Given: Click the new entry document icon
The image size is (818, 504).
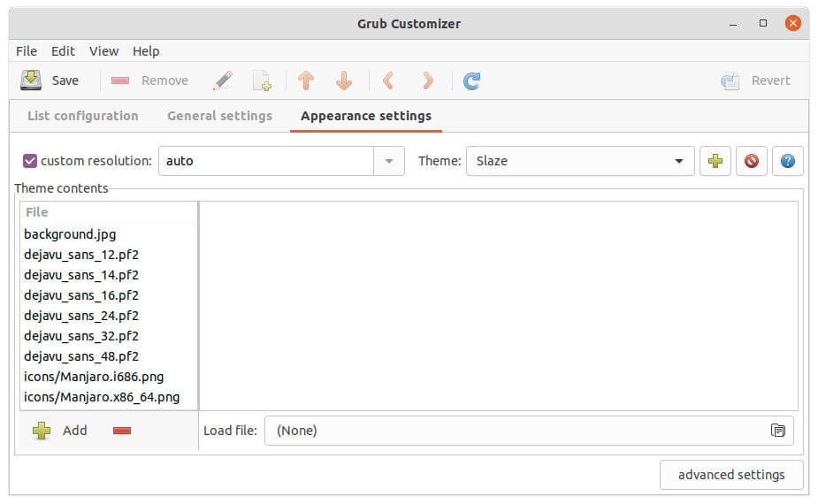Looking at the screenshot, I should [263, 80].
